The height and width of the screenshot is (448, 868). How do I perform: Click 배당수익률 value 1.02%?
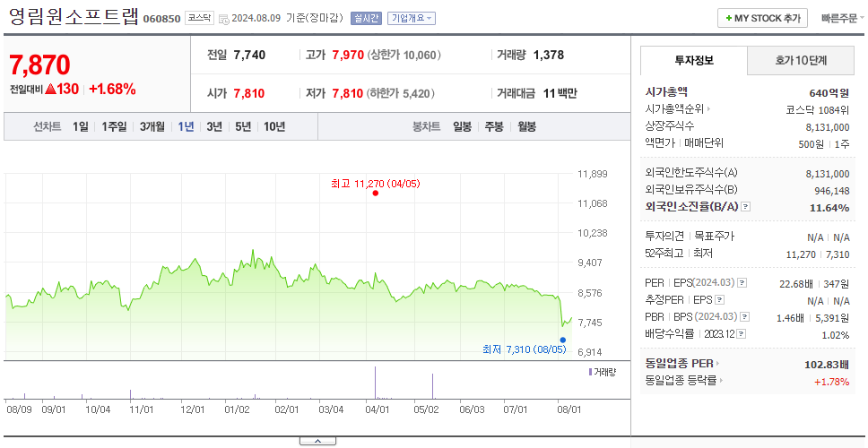click(x=836, y=335)
